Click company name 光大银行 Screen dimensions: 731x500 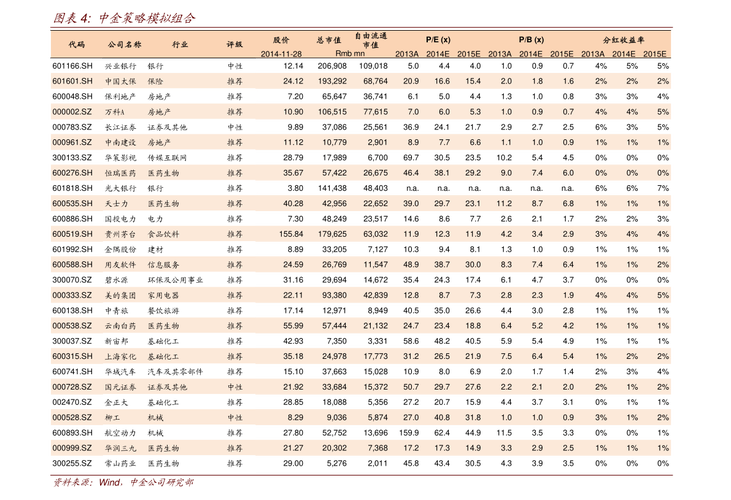(120, 188)
